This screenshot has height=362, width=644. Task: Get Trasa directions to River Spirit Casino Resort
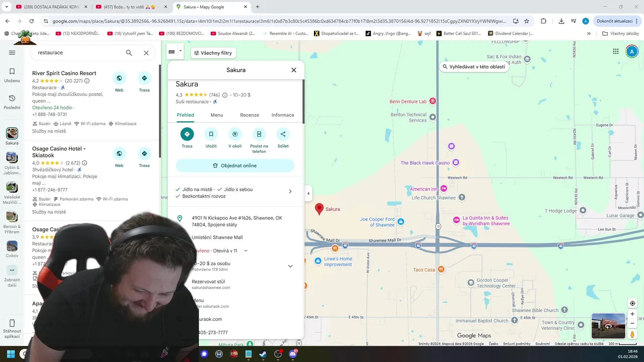144,78
